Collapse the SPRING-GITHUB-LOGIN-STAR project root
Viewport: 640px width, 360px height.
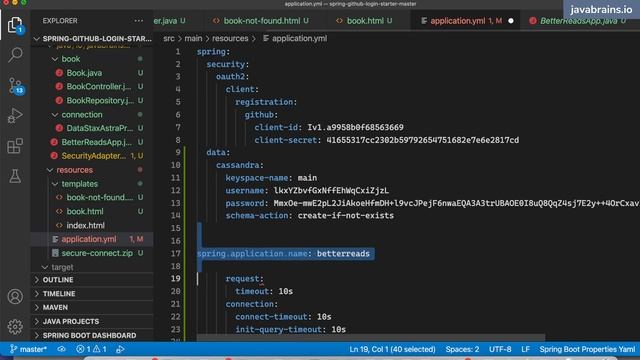(x=93, y=39)
